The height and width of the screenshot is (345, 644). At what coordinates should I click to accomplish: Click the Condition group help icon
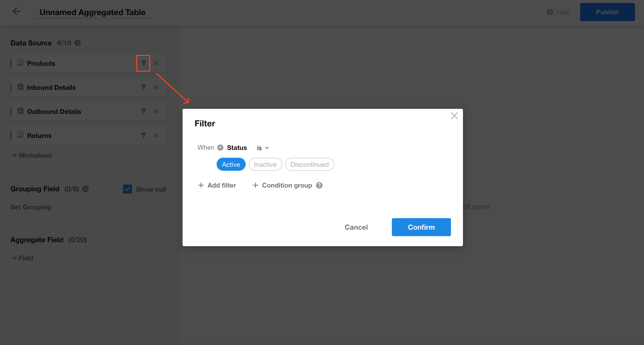[x=319, y=185]
